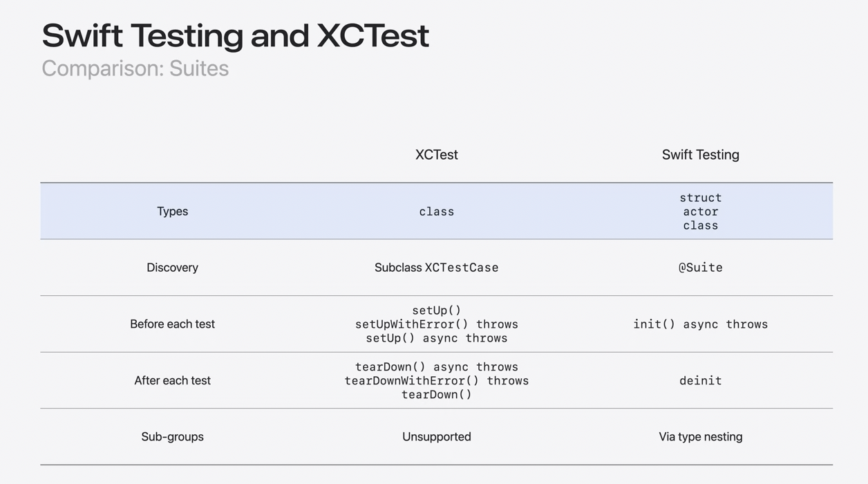The height and width of the screenshot is (484, 868).
Task: Click the Unsupported cell
Action: point(436,437)
